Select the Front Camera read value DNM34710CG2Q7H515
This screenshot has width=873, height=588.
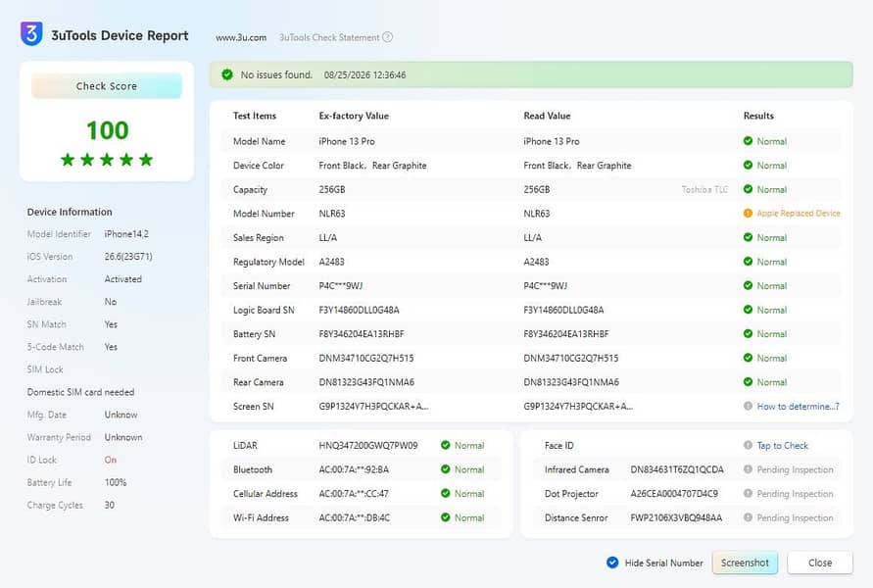pos(570,358)
